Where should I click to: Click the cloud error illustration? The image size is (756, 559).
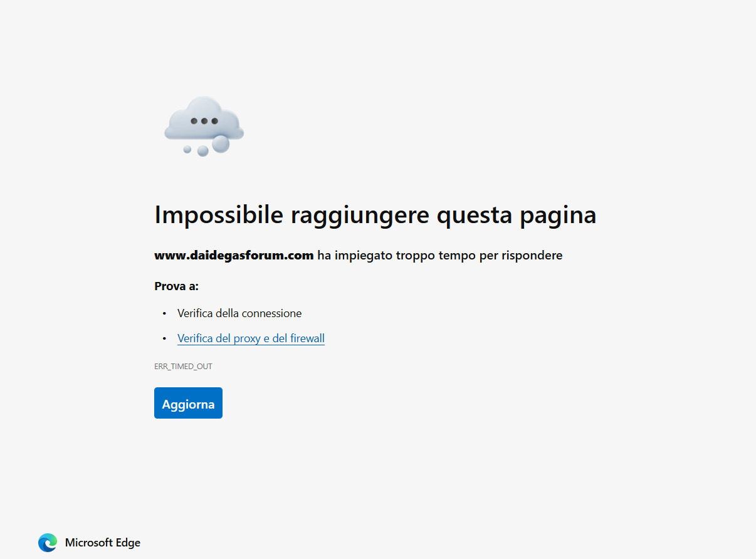tap(204, 126)
